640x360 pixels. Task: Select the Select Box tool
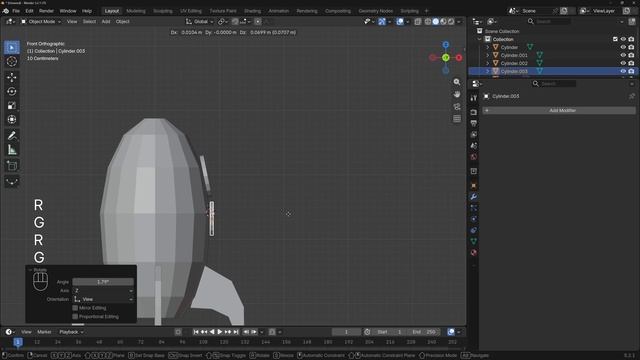pyautogui.click(x=12, y=47)
